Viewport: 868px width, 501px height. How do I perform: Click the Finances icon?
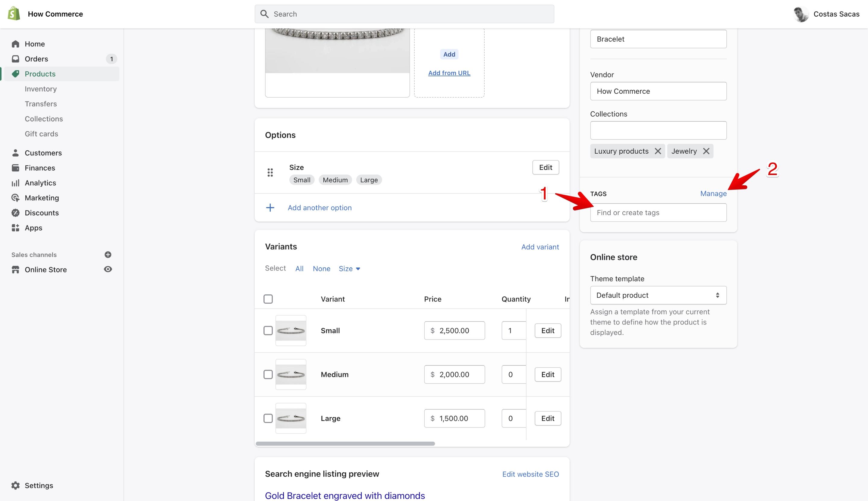click(15, 168)
